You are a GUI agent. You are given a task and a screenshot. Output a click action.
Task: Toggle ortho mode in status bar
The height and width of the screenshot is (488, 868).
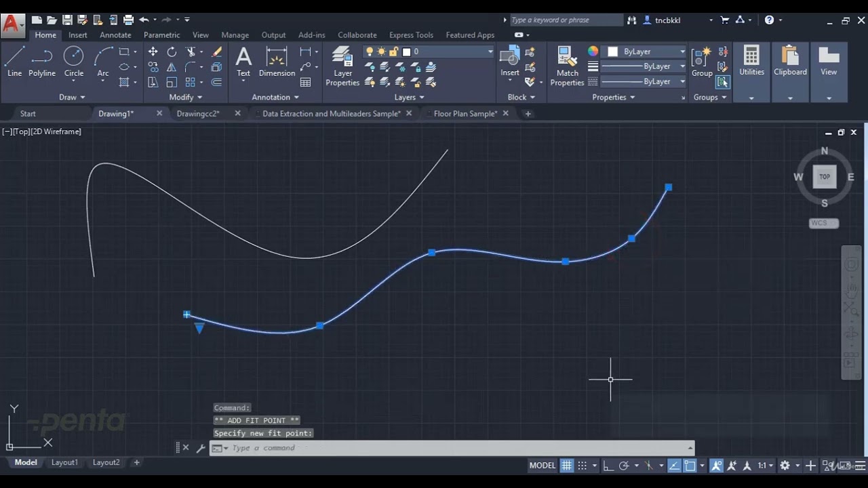[x=608, y=466]
